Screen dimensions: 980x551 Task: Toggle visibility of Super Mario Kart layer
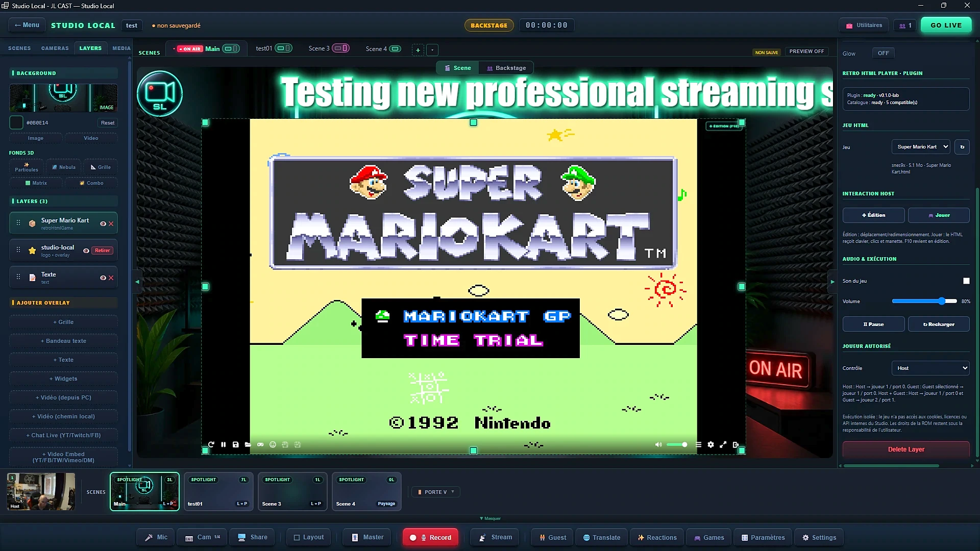pos(103,223)
